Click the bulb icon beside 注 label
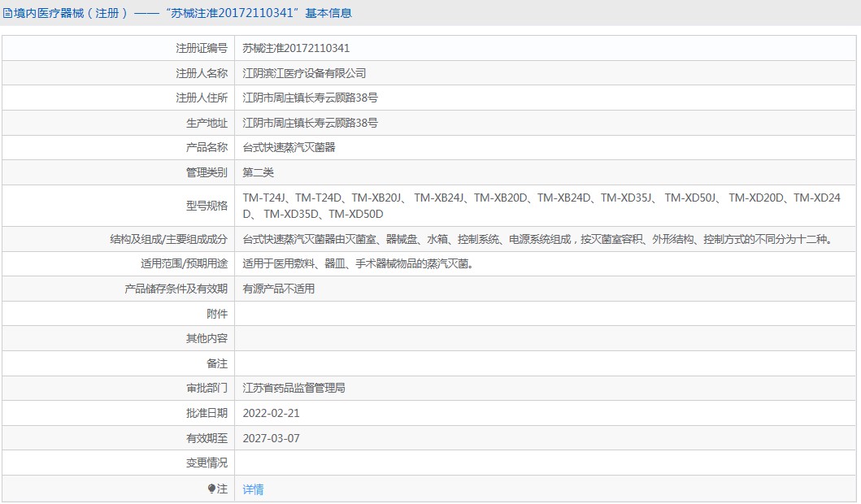This screenshot has height=504, width=861. (211, 488)
